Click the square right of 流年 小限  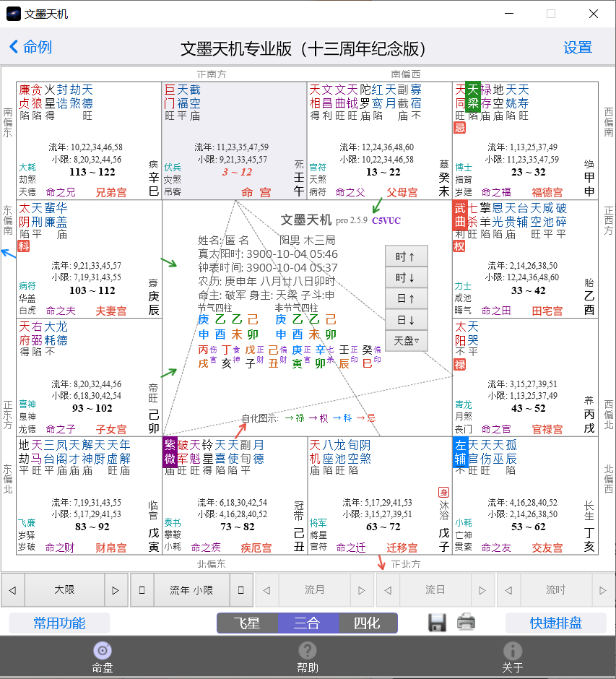[241, 590]
